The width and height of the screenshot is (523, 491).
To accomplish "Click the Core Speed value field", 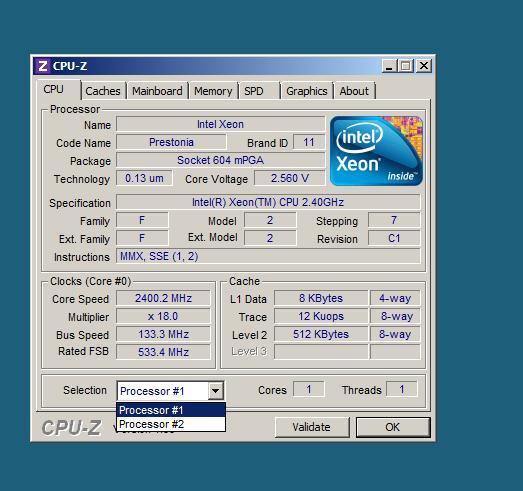I will [163, 298].
